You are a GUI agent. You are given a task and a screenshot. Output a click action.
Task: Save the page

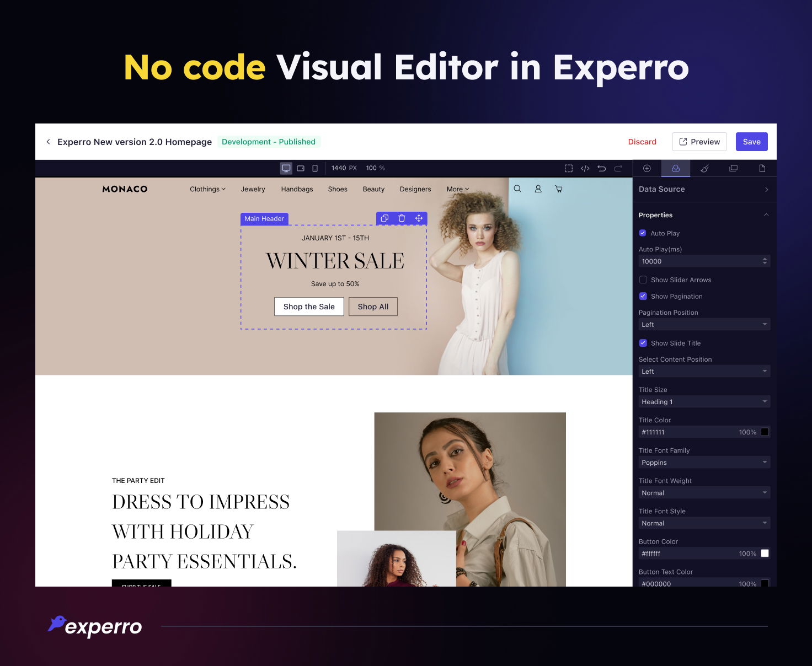click(751, 142)
